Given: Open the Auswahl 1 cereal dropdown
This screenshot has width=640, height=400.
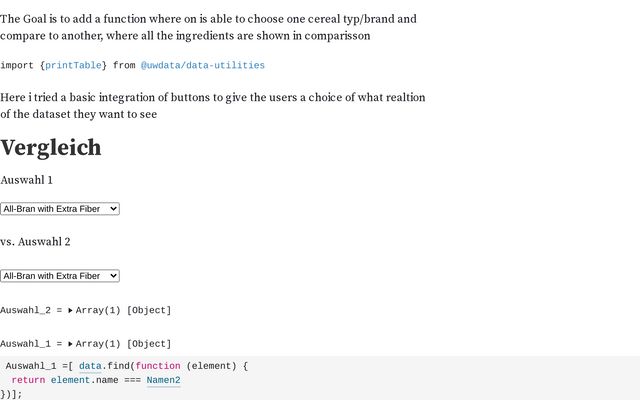Looking at the screenshot, I should [60, 209].
